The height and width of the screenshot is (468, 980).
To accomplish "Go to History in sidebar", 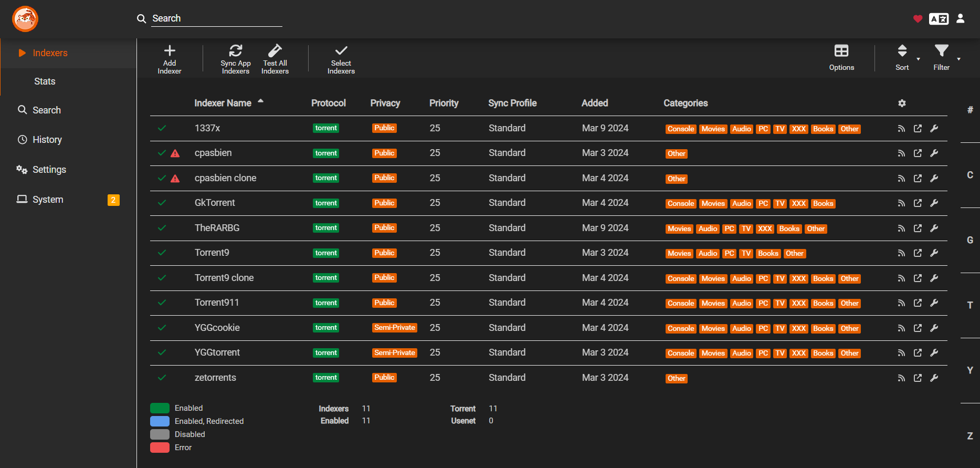I will point(47,140).
